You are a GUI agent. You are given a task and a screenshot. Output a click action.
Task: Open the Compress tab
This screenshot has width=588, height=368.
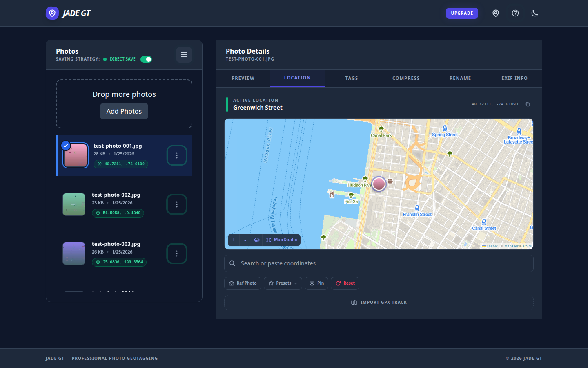point(406,78)
